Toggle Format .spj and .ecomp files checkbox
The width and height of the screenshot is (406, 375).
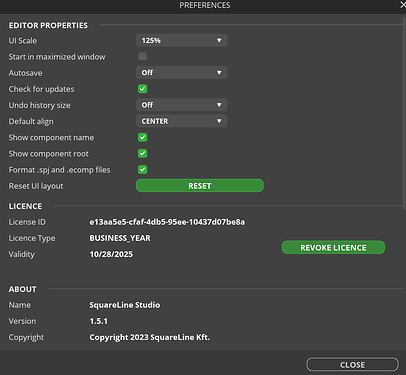pos(142,170)
